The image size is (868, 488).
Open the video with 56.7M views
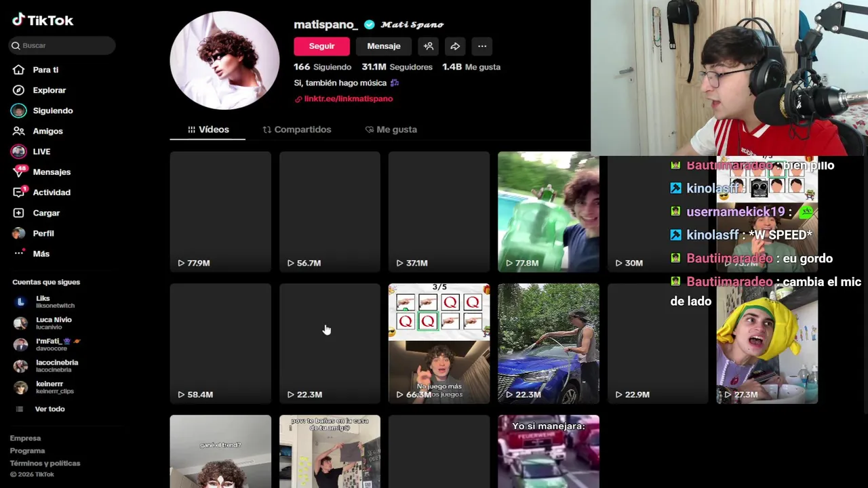click(x=330, y=211)
